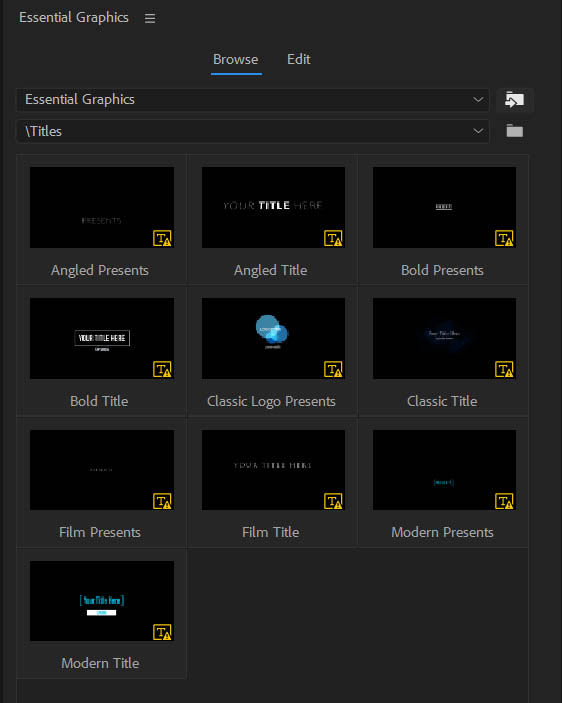Click missing font warning icon on Film Title

point(333,501)
